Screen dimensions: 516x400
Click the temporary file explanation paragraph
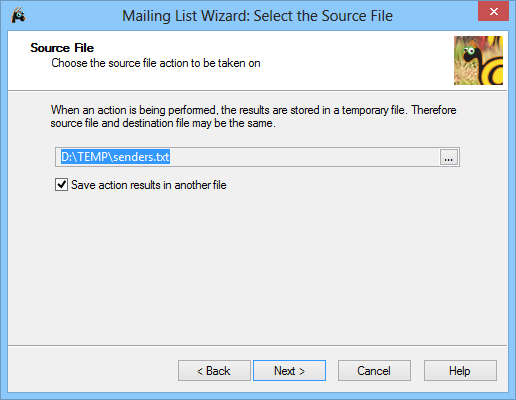253,116
